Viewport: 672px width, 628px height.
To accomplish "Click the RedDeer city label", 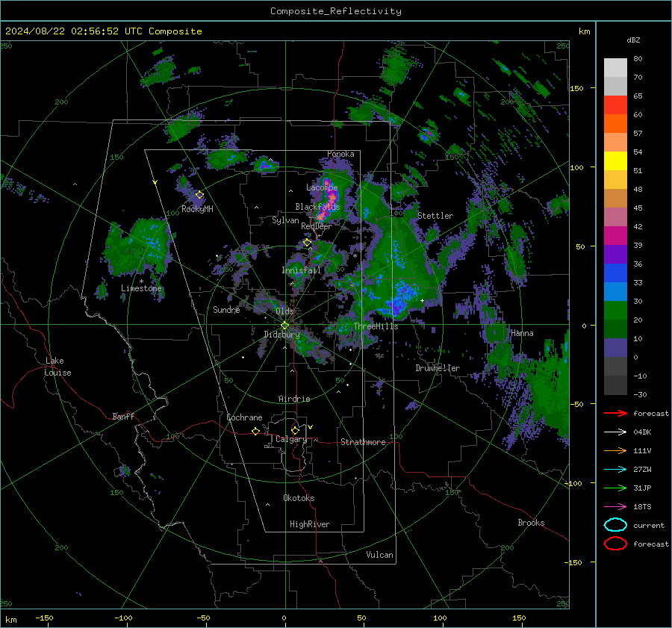I will [317, 226].
